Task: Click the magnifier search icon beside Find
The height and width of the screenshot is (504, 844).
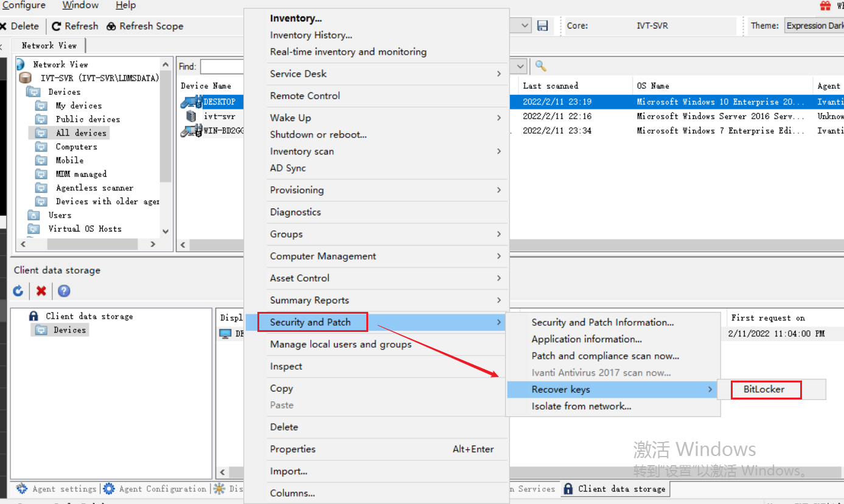Action: 540,66
